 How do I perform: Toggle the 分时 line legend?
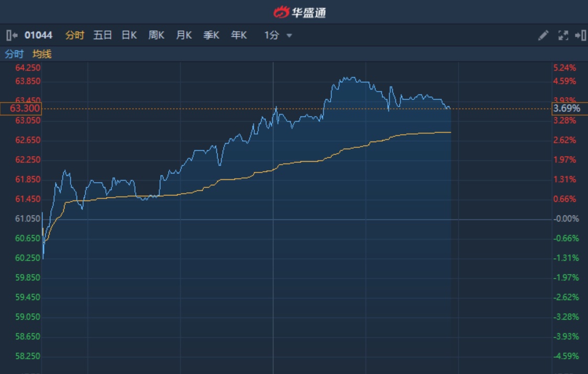click(14, 54)
